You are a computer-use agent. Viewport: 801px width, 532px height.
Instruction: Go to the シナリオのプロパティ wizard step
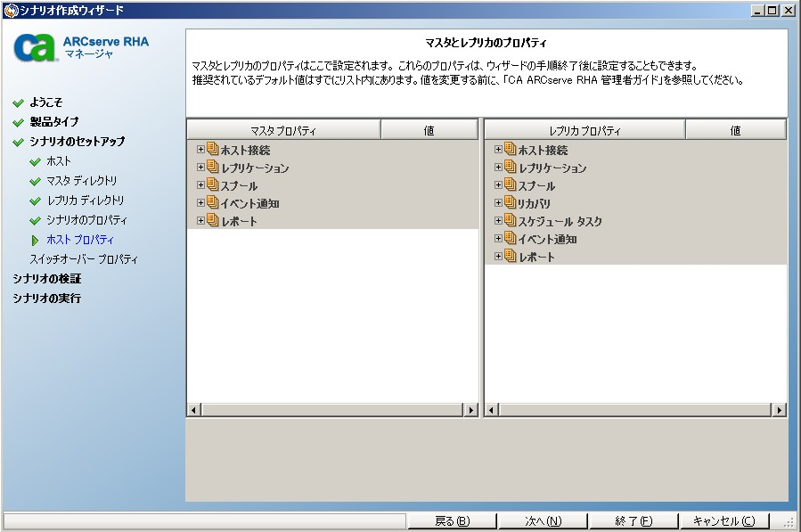(86, 220)
